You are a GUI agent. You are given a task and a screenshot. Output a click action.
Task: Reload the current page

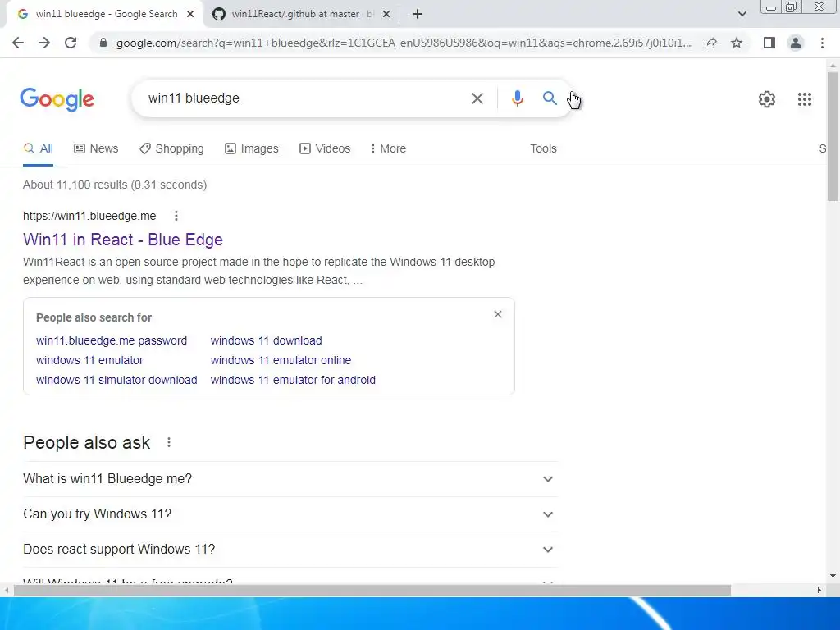pyautogui.click(x=71, y=43)
